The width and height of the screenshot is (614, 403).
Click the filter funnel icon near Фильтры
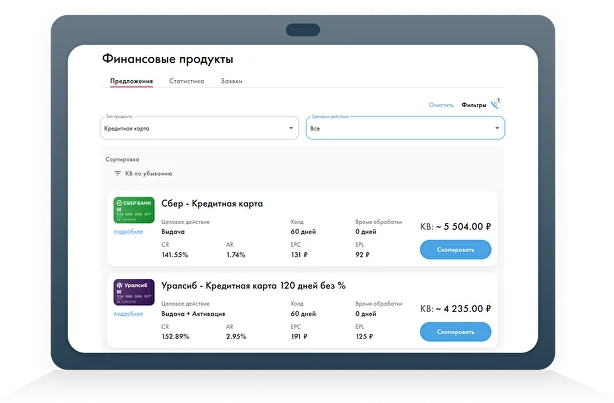(494, 105)
